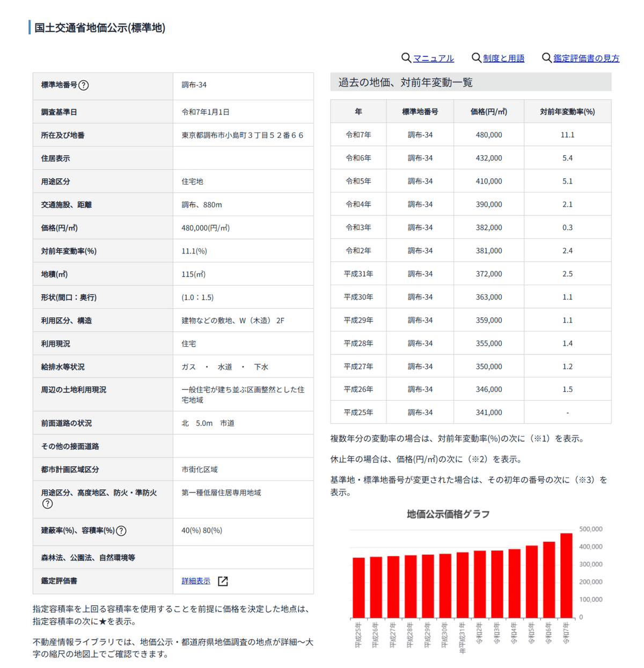Click the 11.1 change rate in history table

[x=567, y=135]
